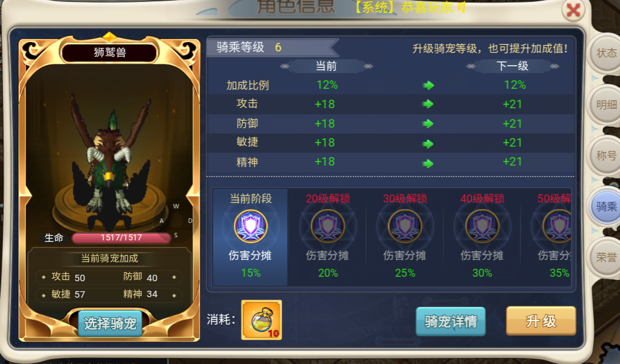Viewport: 620px width, 364px height.
Task: Click the level 40 unlock shield icon
Action: point(482,226)
